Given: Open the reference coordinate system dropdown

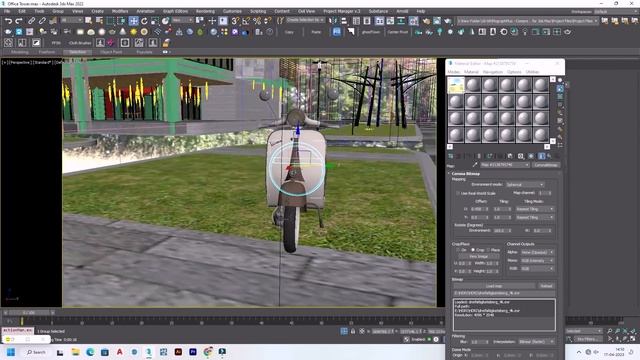Looking at the screenshot, I should click(x=182, y=20).
